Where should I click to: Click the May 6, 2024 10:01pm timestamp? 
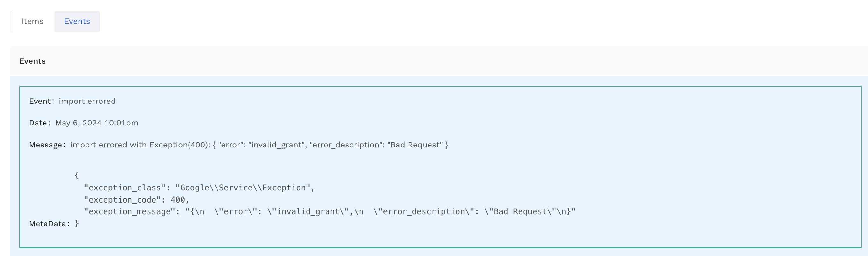(97, 123)
